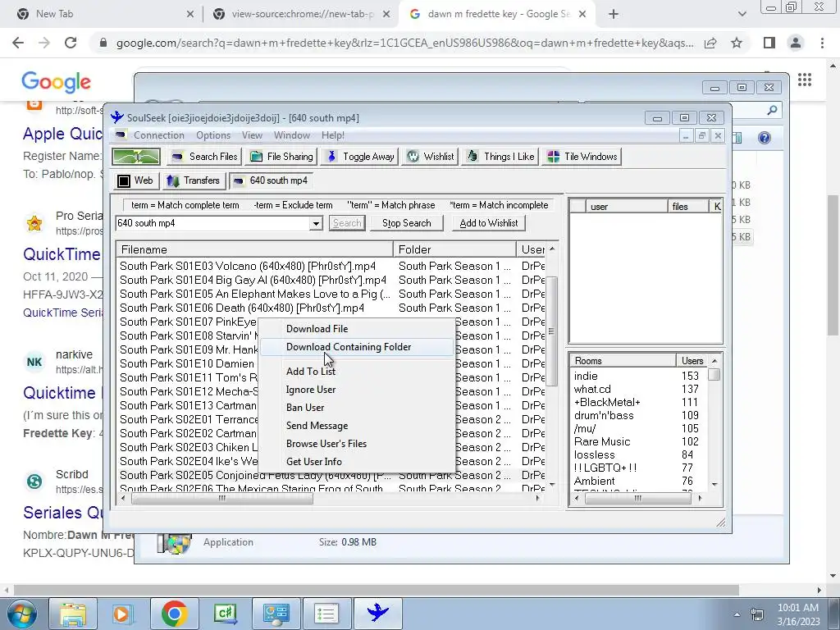Click the grayed Search button
This screenshot has height=630, width=840.
(347, 223)
